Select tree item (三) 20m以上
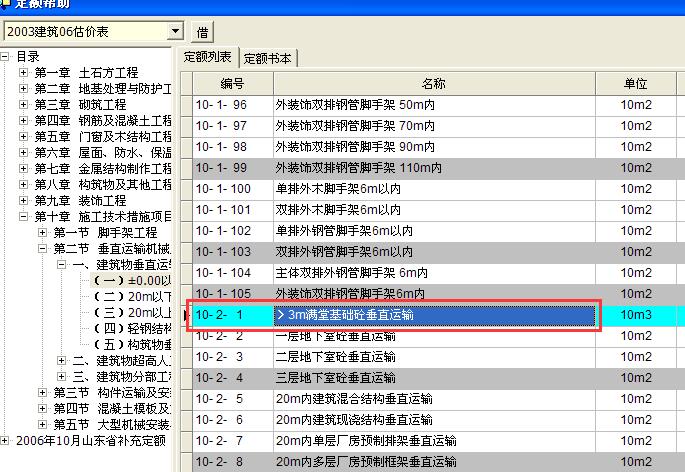Image resolution: width=685 pixels, height=472 pixels. click(x=131, y=312)
